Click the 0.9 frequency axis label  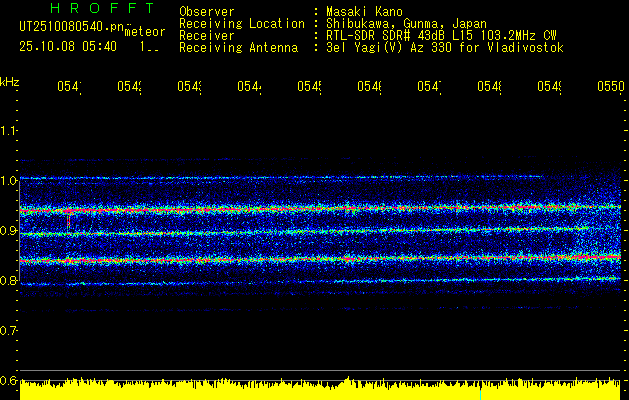9,230
